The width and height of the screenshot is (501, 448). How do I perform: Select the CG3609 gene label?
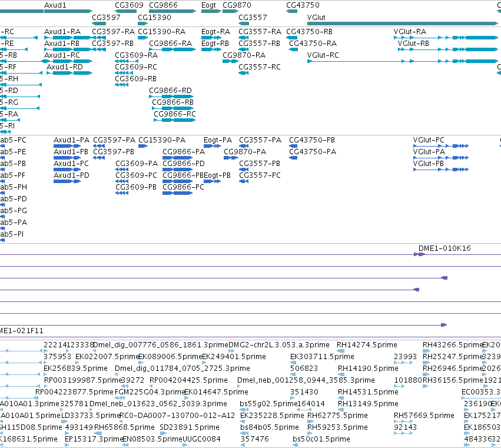pos(129,5)
